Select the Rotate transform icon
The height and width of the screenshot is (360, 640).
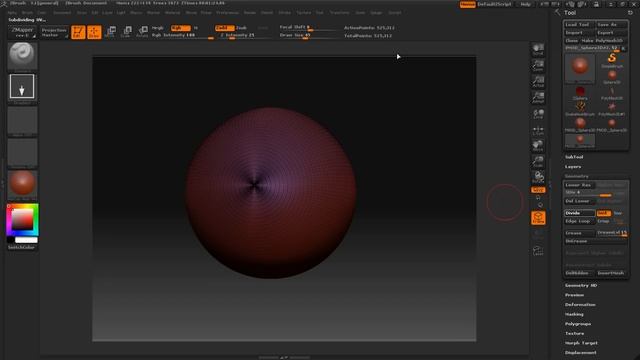click(x=143, y=32)
